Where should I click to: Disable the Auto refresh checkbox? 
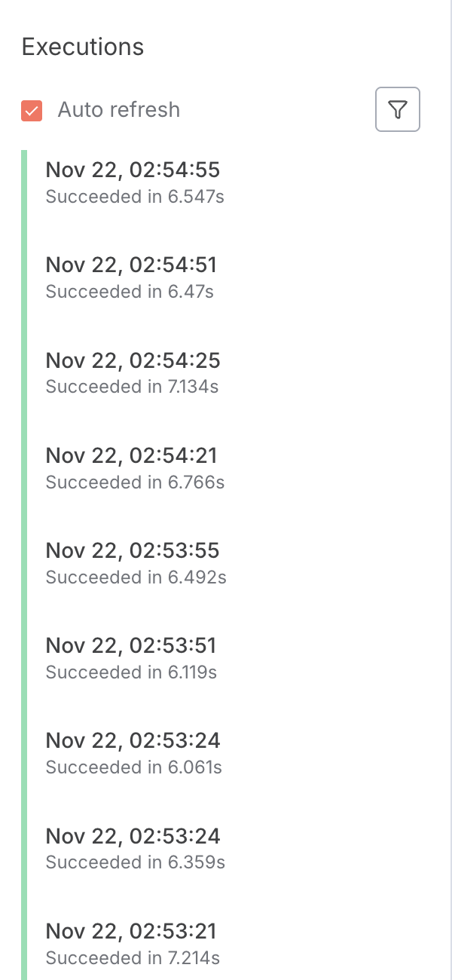(32, 111)
